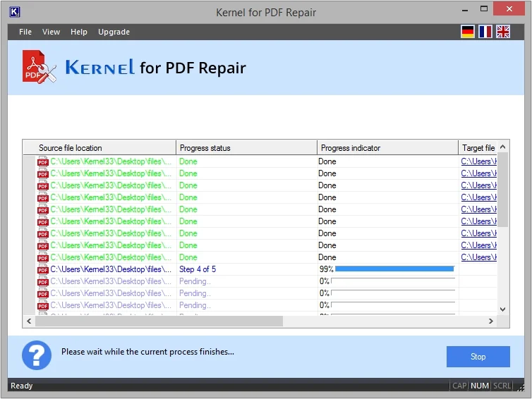
Task: Click the Target file column header
Action: [478, 148]
